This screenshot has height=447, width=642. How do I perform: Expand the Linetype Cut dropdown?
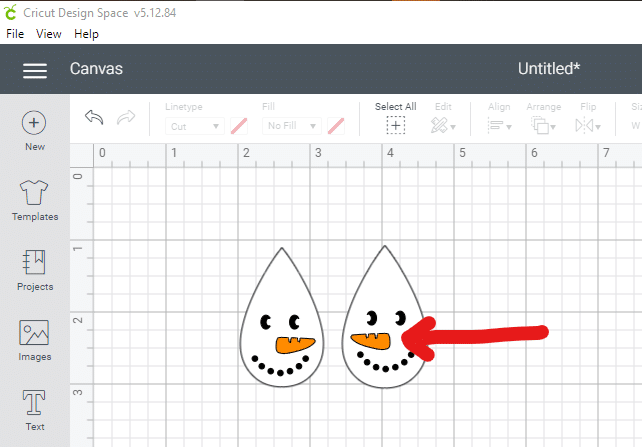click(193, 127)
